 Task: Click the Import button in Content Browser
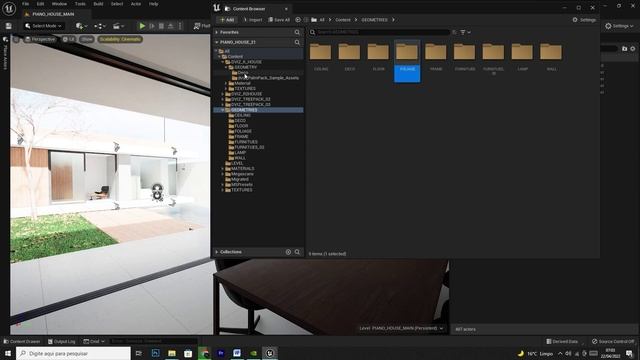coord(253,20)
